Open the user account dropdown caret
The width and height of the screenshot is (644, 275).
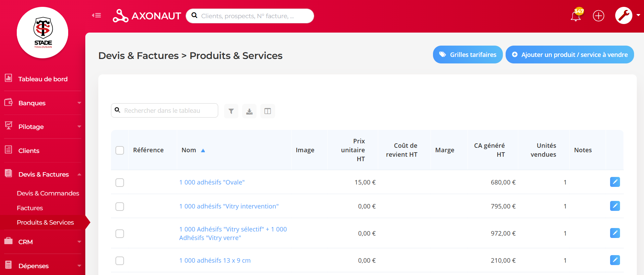(x=638, y=15)
